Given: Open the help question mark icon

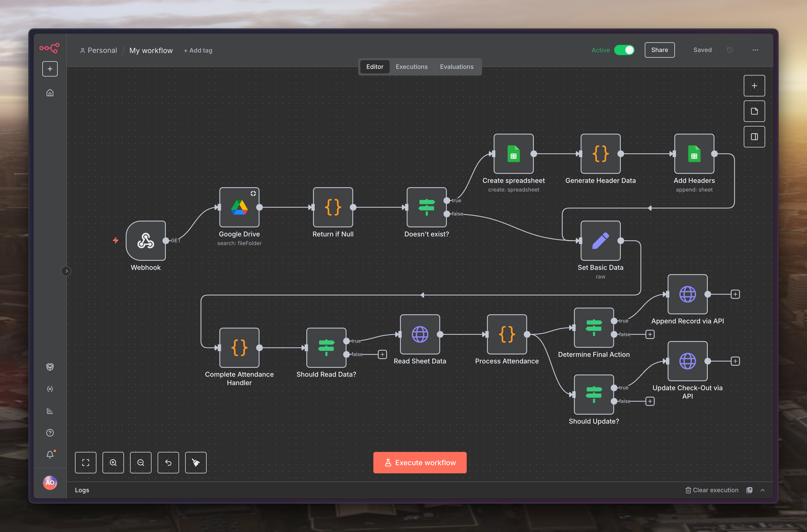Looking at the screenshot, I should click(x=50, y=433).
